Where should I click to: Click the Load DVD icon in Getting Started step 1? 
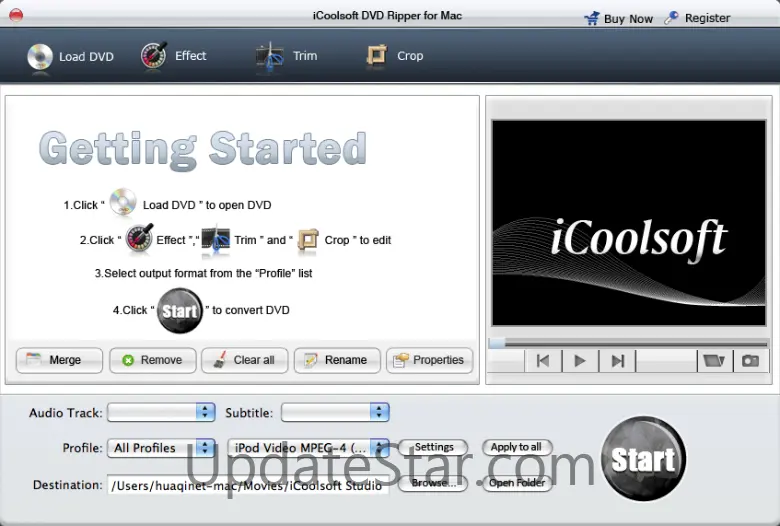point(122,202)
